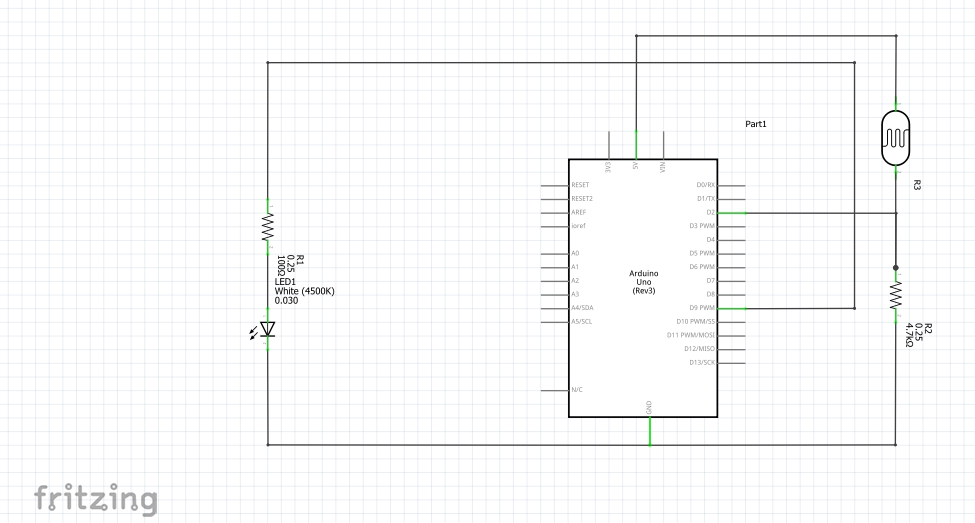Viewport: 975px width, 523px height.
Task: Select the junction dot above R2
Action: tap(895, 268)
